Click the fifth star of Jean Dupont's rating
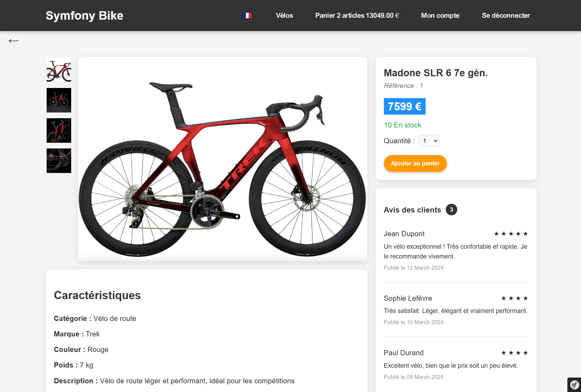 [x=526, y=233]
